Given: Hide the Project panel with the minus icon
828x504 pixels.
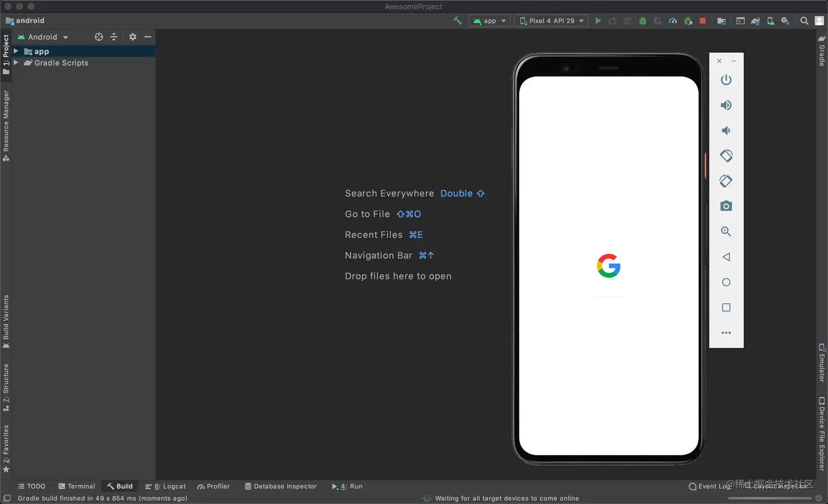Looking at the screenshot, I should [148, 37].
